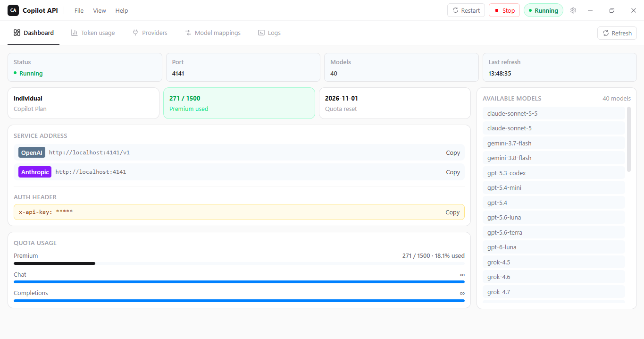Viewport: 644px width, 339px height.
Task: Click the Premium quota progress bar
Action: point(239,263)
